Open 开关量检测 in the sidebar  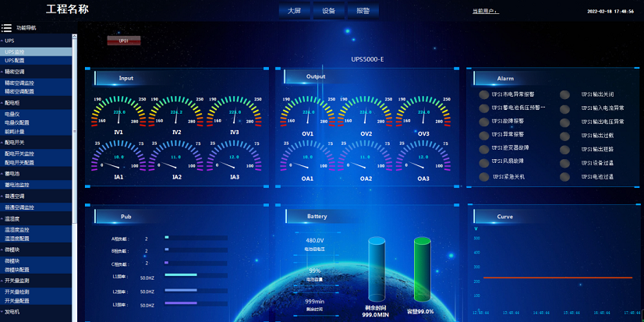36,292
